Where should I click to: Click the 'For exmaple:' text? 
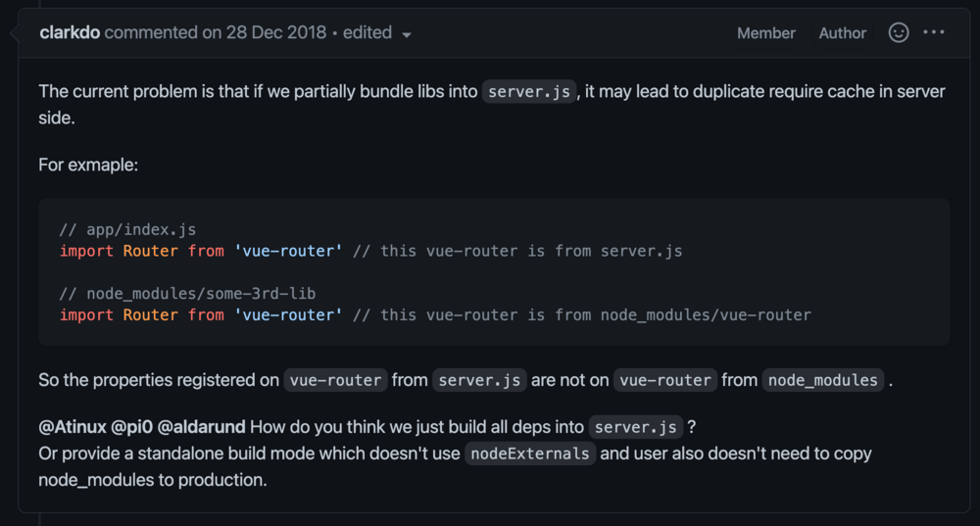[88, 165]
